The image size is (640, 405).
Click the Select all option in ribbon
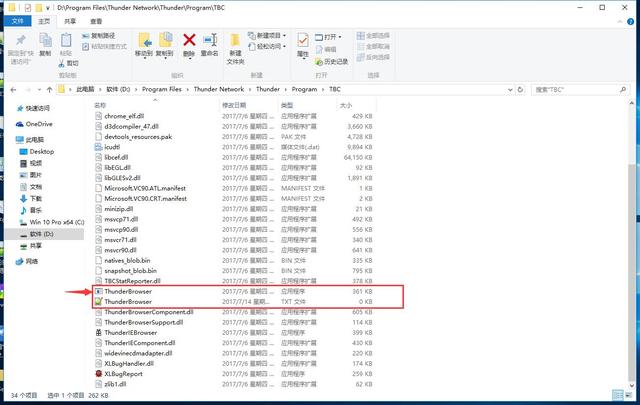pos(373,36)
